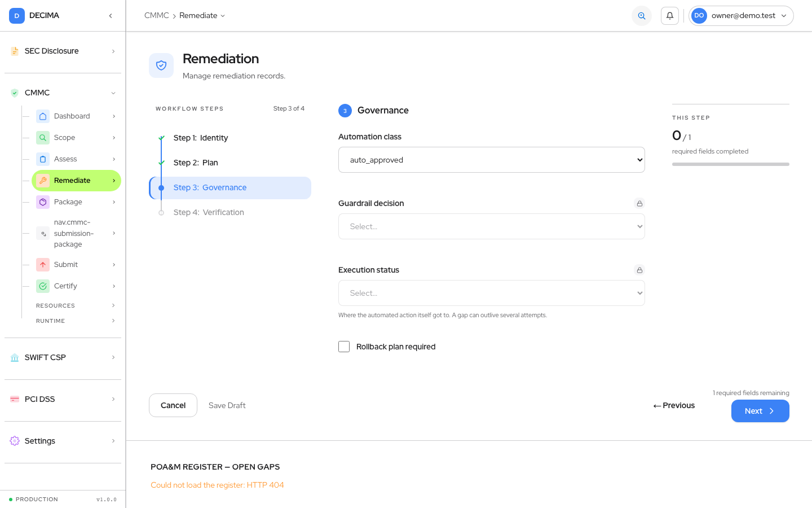This screenshot has width=812, height=508.
Task: Click the CMMC shield icon in sidebar
Action: click(15, 93)
